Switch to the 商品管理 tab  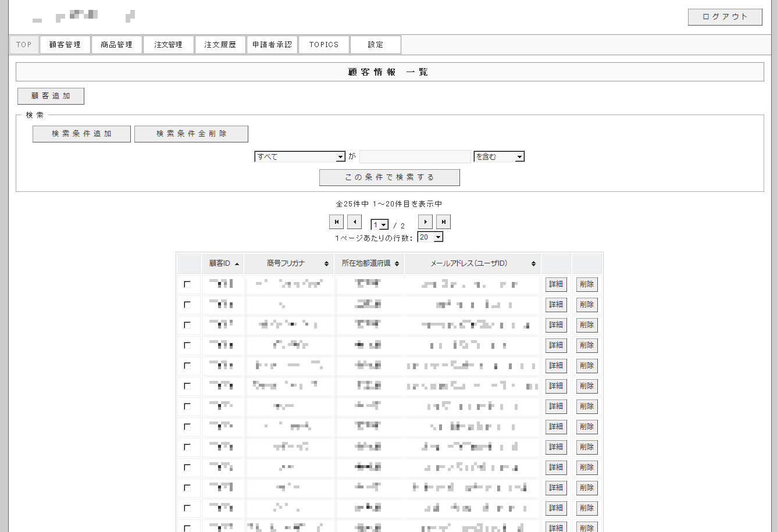click(x=116, y=45)
